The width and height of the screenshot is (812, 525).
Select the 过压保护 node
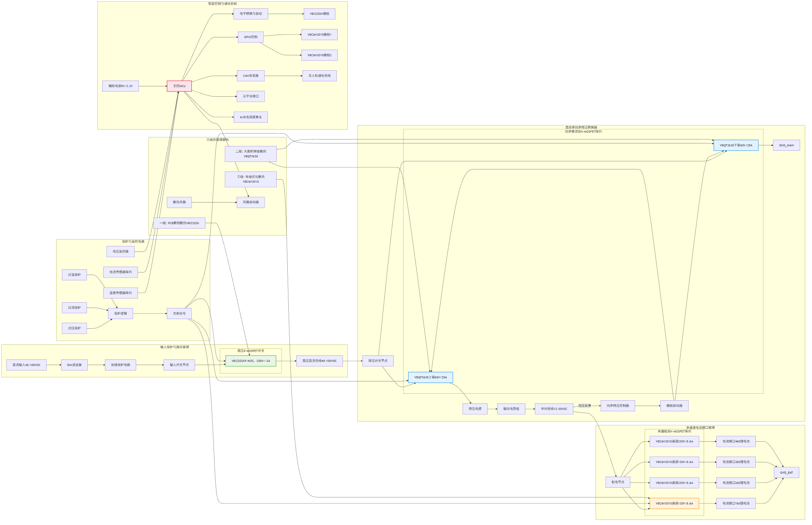[74, 328]
